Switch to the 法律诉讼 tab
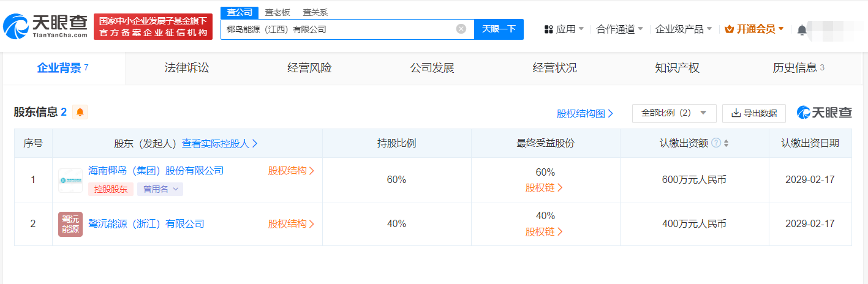This screenshot has width=868, height=284. [187, 68]
